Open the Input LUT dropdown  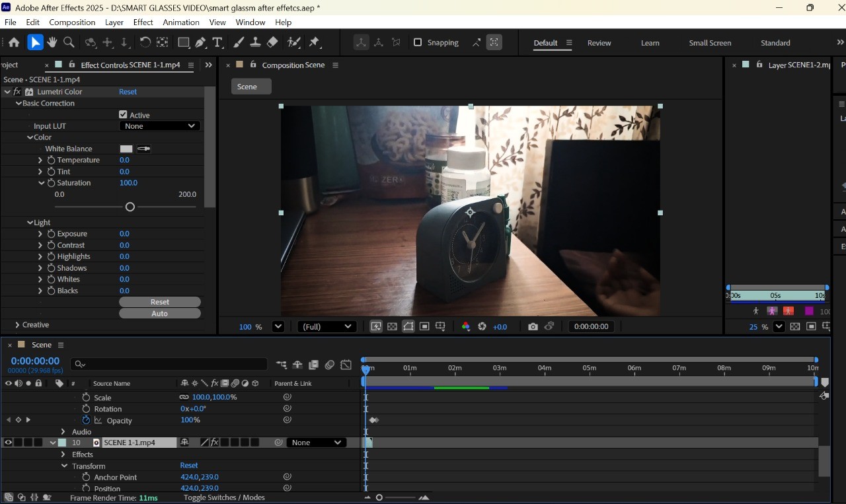point(159,126)
